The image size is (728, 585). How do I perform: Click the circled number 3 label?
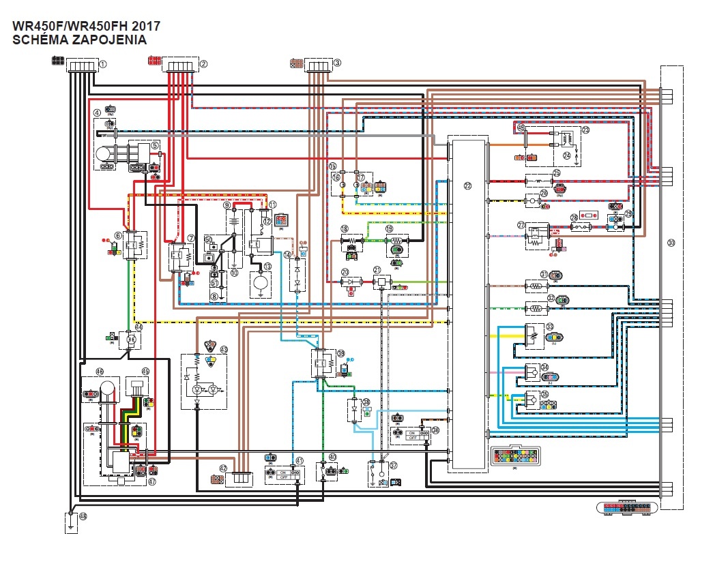tap(337, 63)
